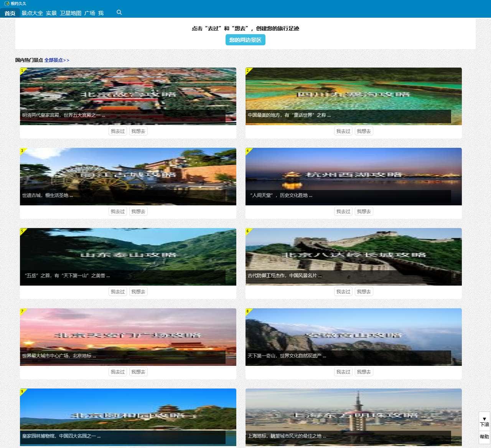Toggle 我去过 on the 杭州西湖 card

pyautogui.click(x=343, y=211)
